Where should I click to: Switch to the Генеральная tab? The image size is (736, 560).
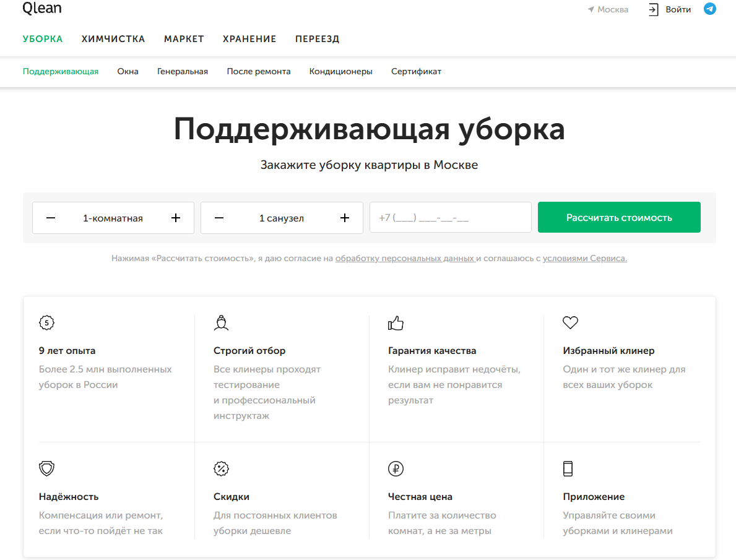(183, 71)
